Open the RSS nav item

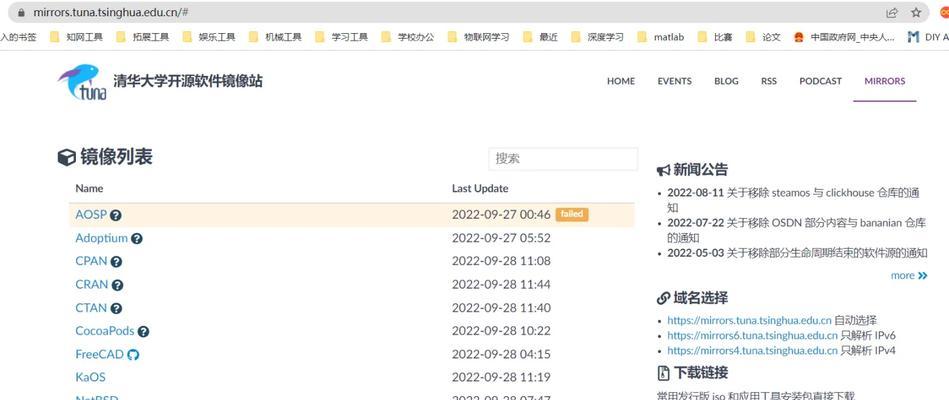769,81
